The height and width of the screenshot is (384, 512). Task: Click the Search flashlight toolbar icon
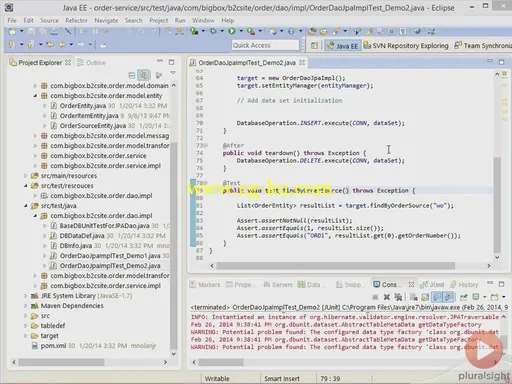[336, 31]
